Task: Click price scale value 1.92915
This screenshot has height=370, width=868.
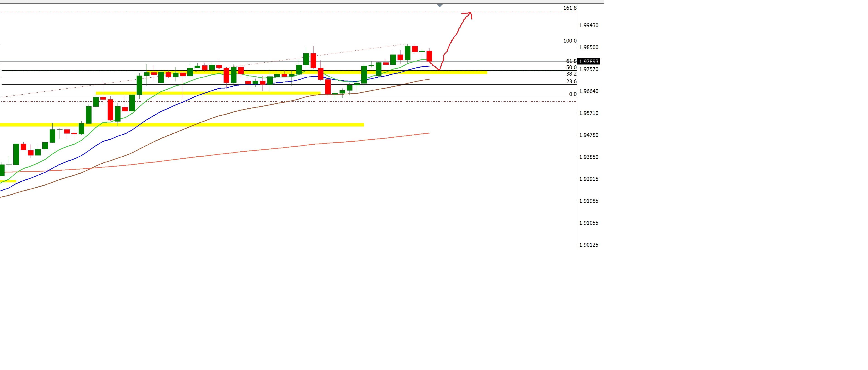Action: [589, 179]
